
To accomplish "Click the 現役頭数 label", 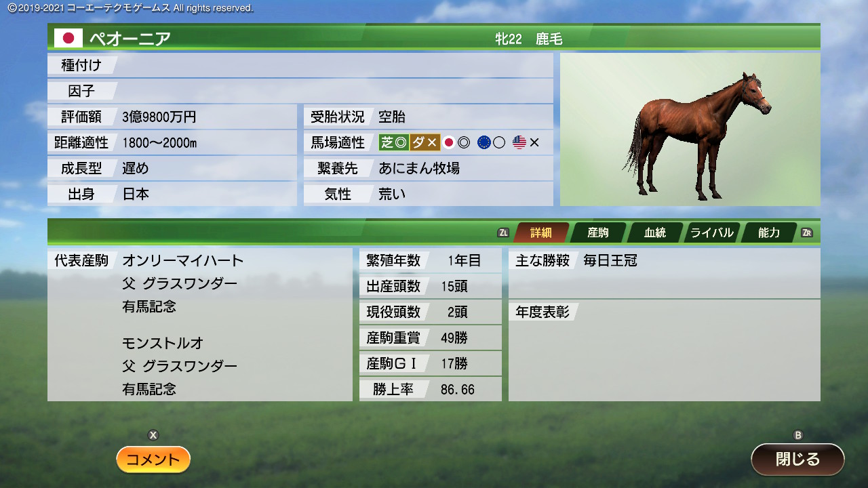I will pos(393,312).
